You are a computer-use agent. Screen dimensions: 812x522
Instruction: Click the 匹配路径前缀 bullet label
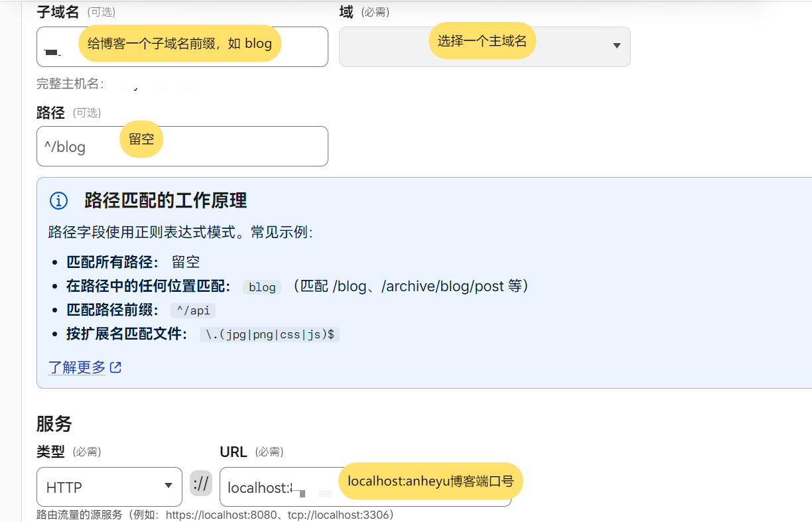click(113, 310)
